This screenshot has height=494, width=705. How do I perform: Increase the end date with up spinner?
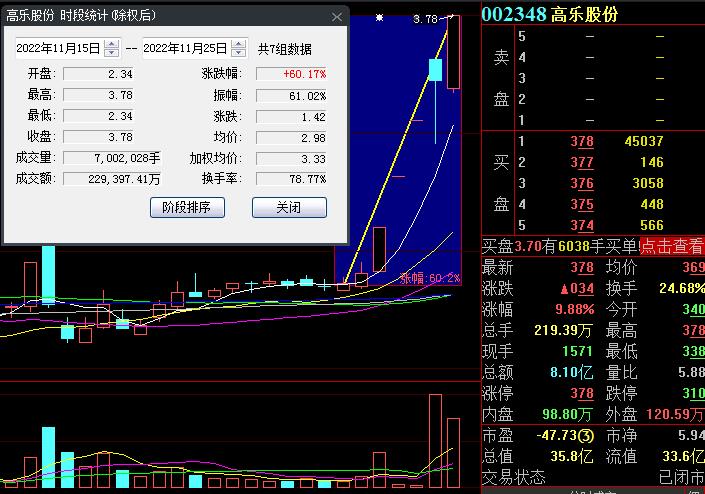238,44
